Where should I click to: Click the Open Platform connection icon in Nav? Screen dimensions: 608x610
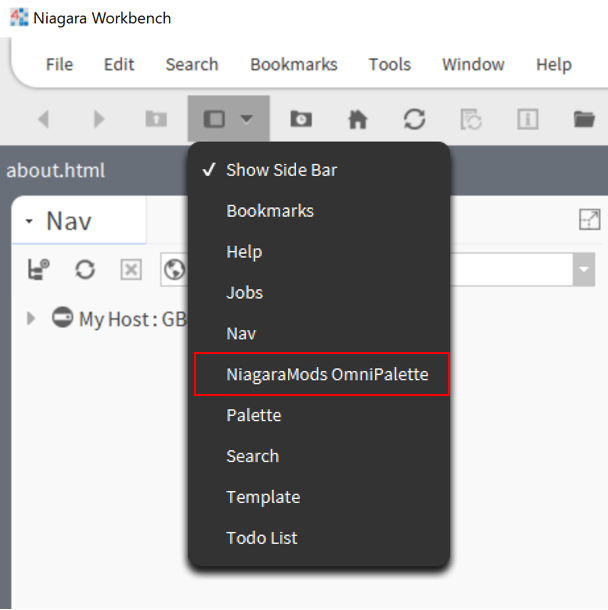coord(39,269)
